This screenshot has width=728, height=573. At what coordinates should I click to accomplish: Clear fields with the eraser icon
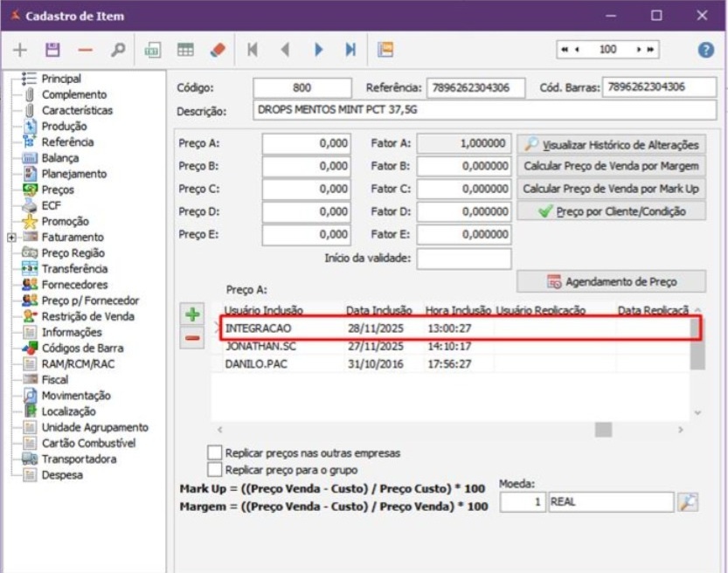coord(218,50)
